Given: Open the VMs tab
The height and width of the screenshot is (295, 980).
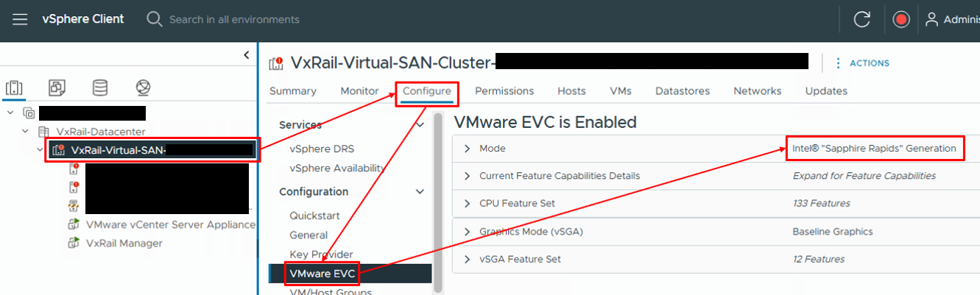Looking at the screenshot, I should (621, 91).
